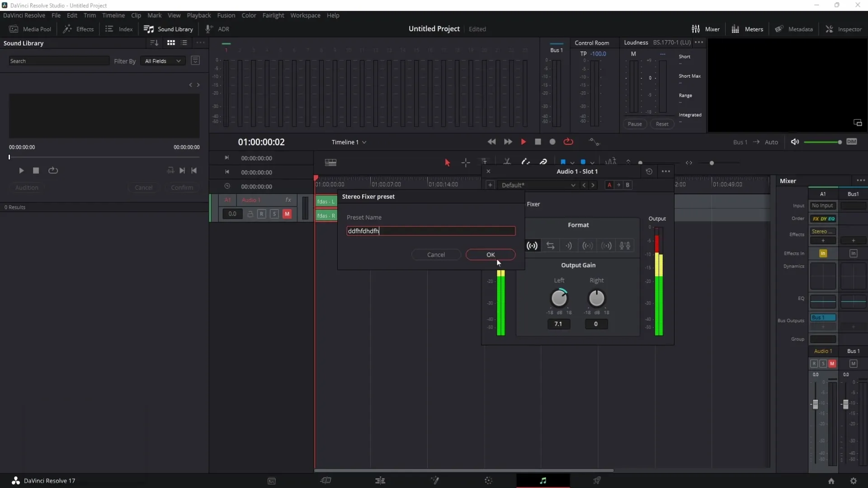The width and height of the screenshot is (868, 488).
Task: Arm record on track A1 header
Action: (x=262, y=214)
